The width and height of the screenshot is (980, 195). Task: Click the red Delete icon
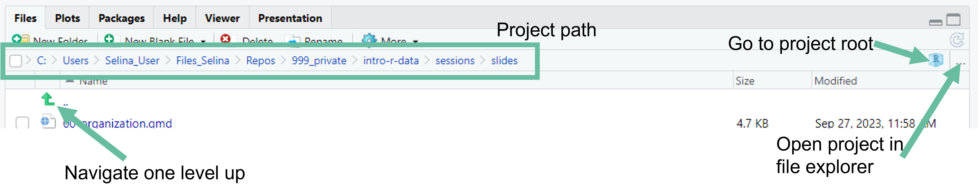[225, 39]
